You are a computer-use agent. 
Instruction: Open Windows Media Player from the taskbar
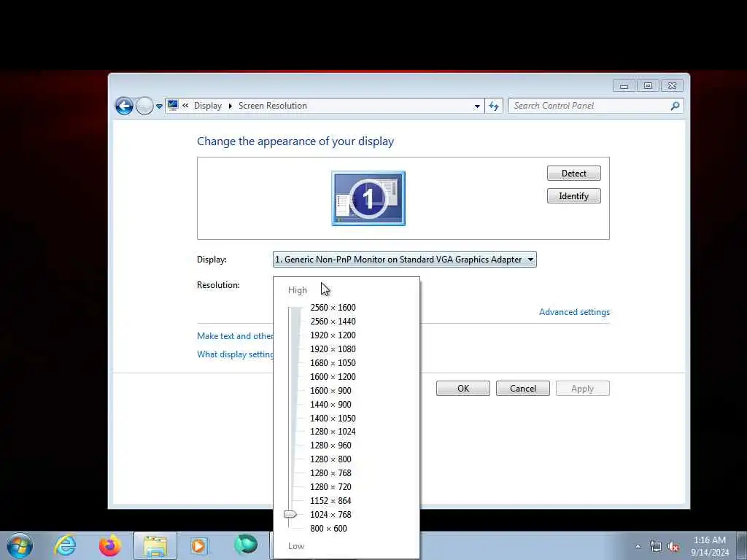pos(199,545)
